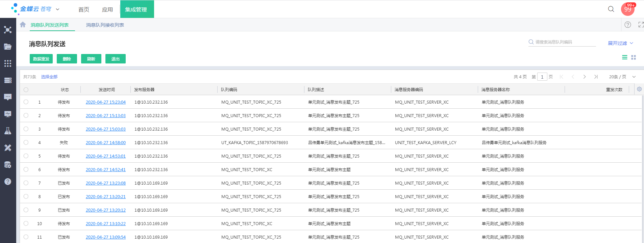Select row 6 checkbox
Image resolution: width=644 pixels, height=243 pixels.
26,169
